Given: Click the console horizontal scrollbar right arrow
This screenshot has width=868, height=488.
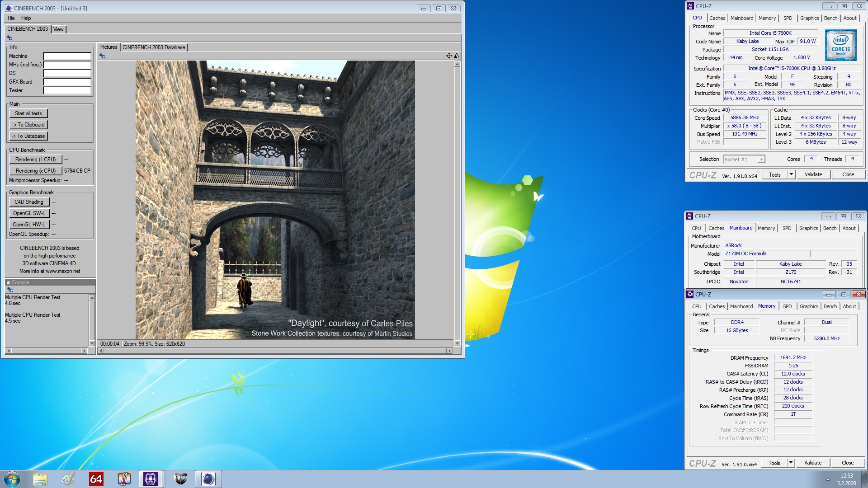Looking at the screenshot, I should [84, 351].
